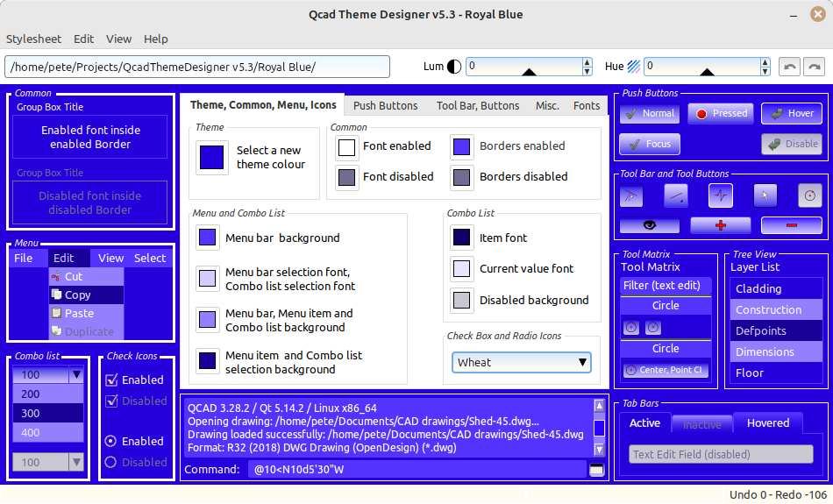Click the Command input field
The image size is (833, 504).
(417, 470)
